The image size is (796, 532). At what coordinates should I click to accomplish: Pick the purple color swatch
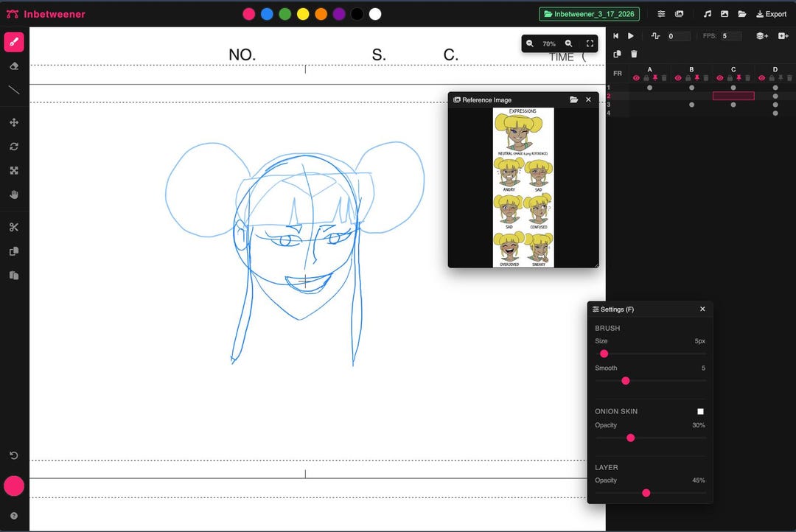(339, 14)
